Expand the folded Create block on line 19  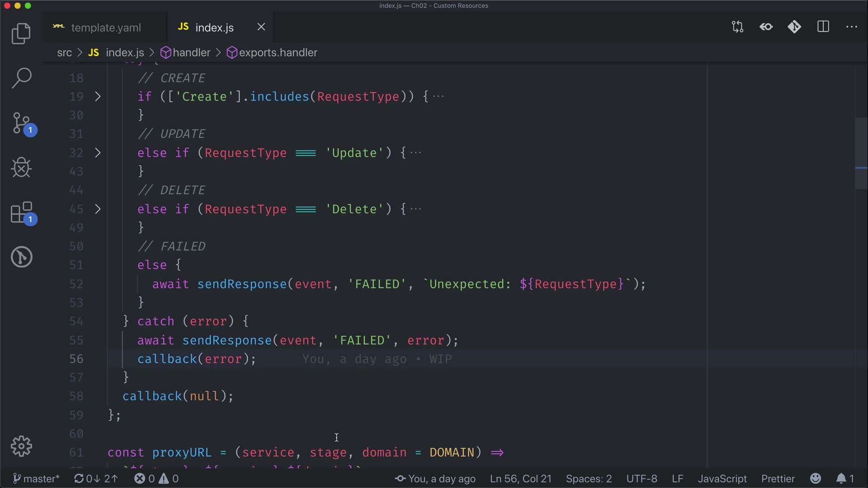98,96
